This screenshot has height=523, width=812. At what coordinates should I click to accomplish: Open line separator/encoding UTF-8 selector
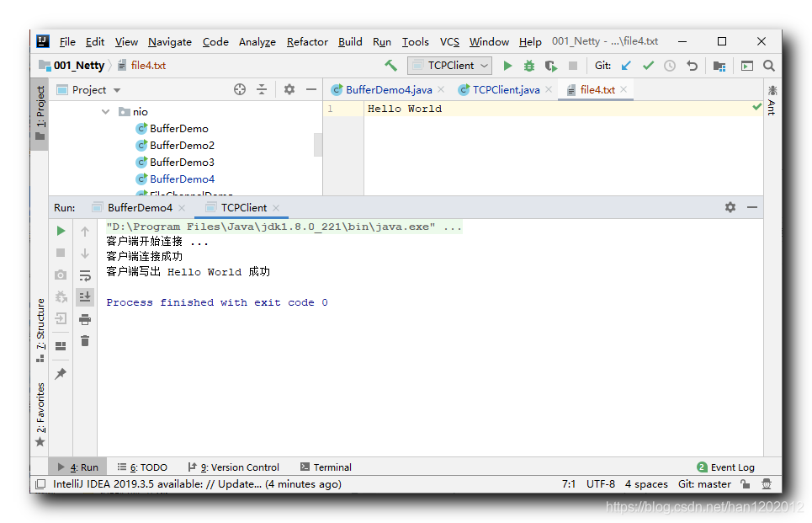(x=601, y=484)
